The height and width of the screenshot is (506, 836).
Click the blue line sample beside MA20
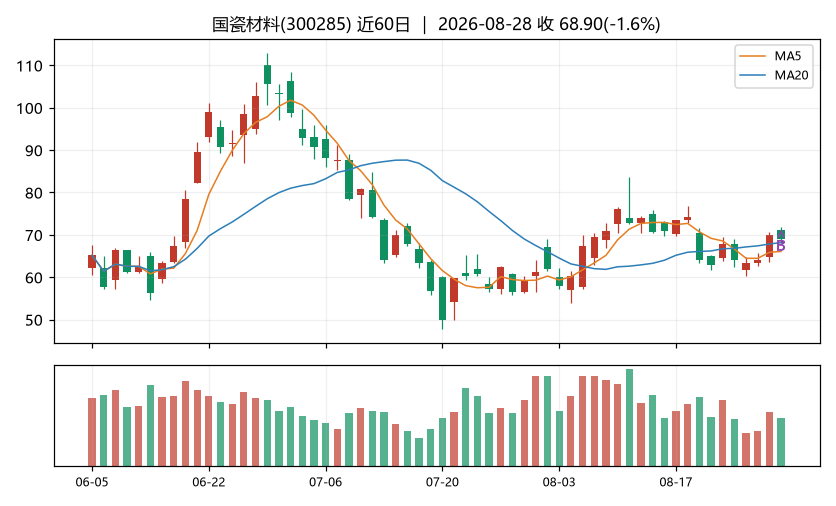[x=753, y=75]
